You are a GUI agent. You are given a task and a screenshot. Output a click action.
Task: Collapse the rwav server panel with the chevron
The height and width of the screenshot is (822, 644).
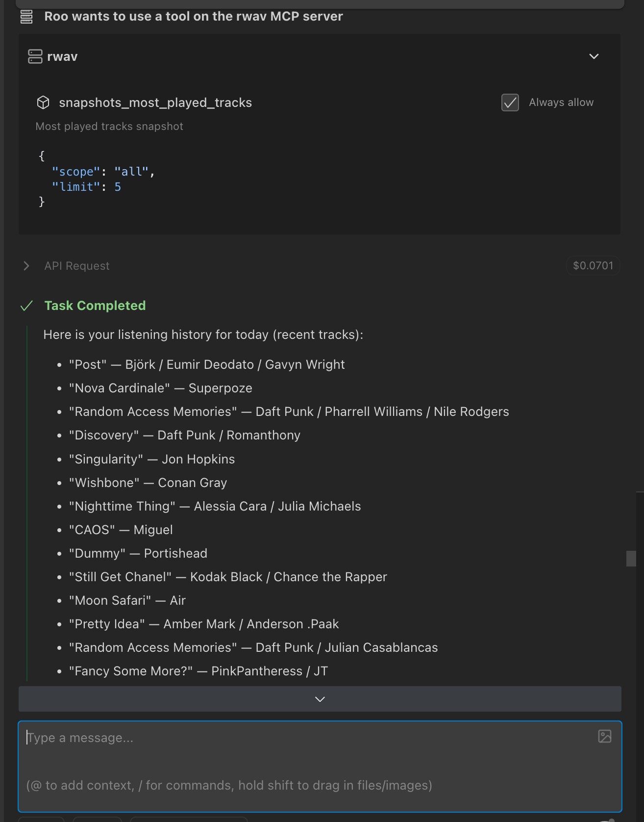(x=594, y=56)
